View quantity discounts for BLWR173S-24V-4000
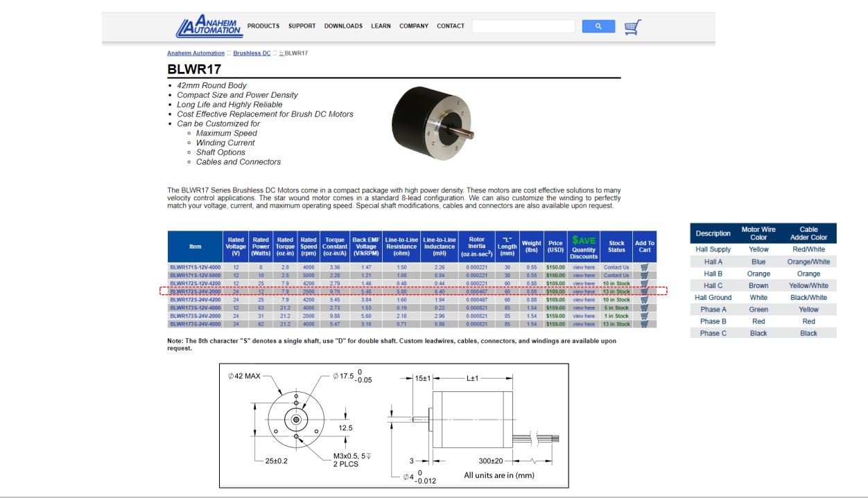The image size is (868, 498). (x=584, y=324)
